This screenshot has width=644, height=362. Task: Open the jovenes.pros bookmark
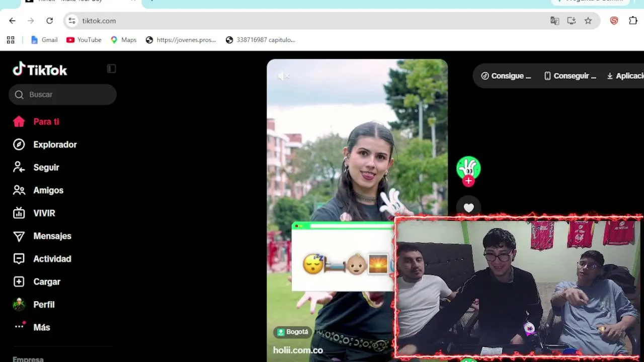[x=181, y=40]
